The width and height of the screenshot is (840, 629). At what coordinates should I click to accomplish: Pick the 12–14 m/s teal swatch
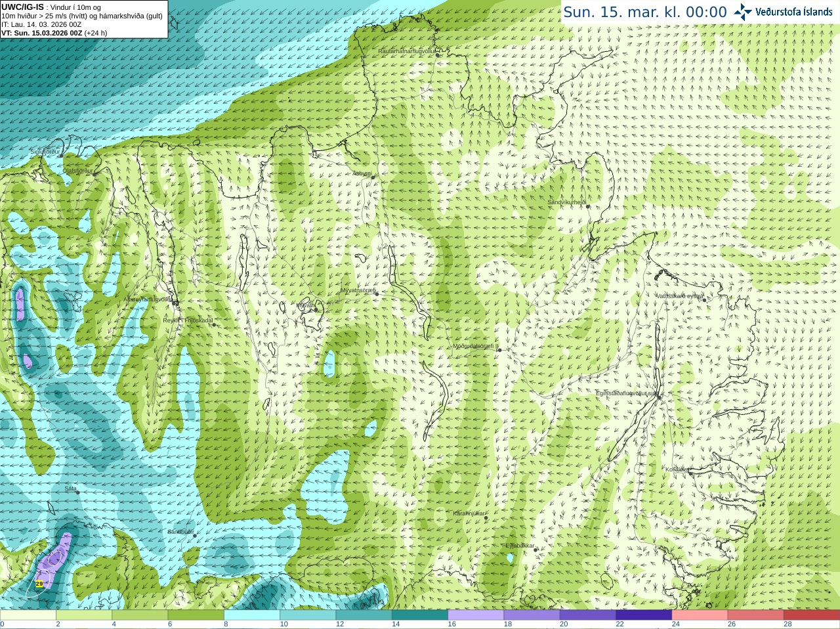(x=364, y=615)
